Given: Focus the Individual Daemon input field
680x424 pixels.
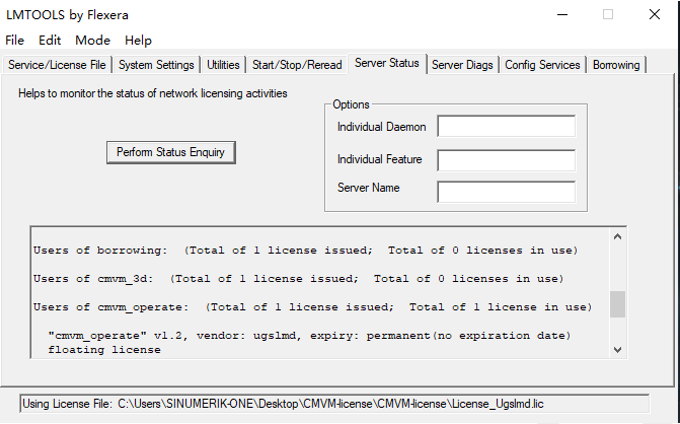Looking at the screenshot, I should (507, 126).
